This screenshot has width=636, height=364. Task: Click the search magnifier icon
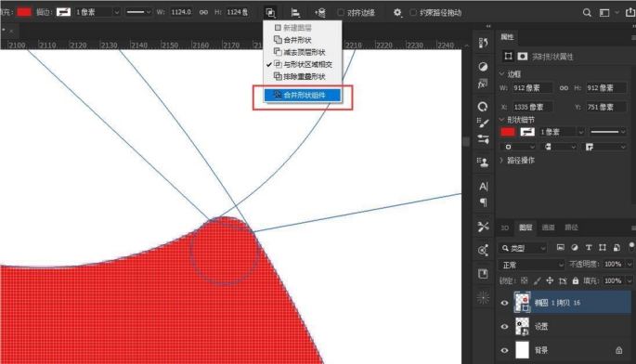587,13
